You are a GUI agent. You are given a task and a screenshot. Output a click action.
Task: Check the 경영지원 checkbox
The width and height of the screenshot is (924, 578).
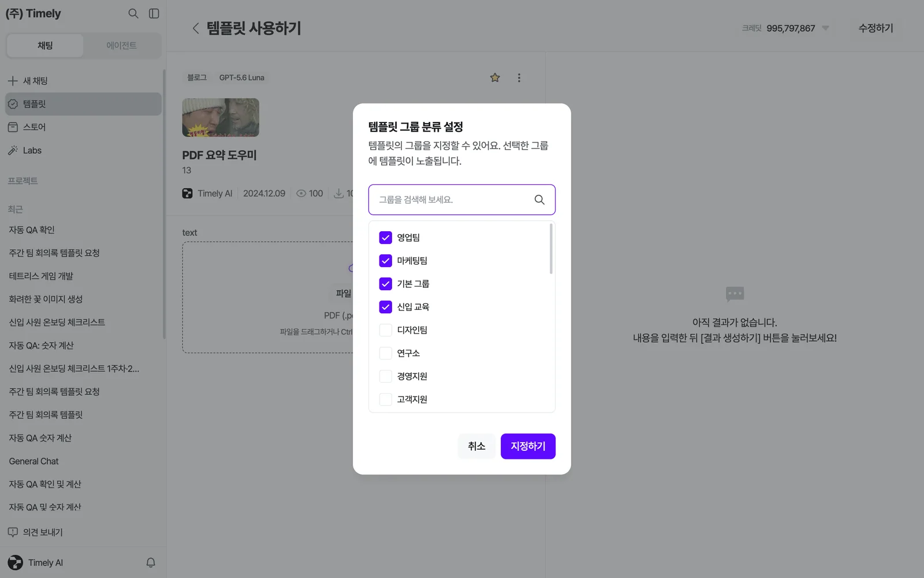[385, 376]
